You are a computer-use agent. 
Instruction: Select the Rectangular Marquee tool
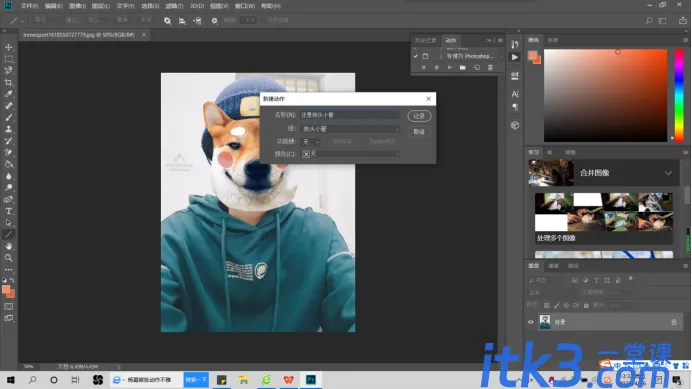coord(9,59)
